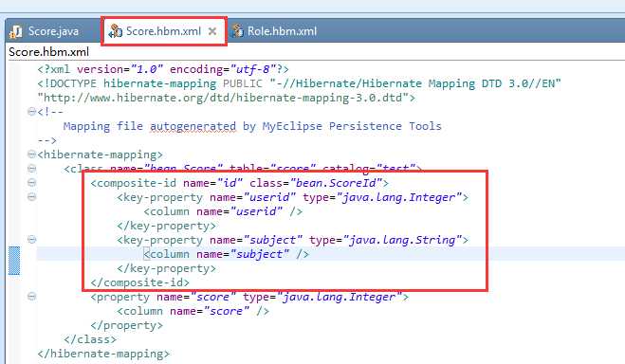The image size is (625, 364).
Task: Collapse the score property element
Action: (32, 297)
